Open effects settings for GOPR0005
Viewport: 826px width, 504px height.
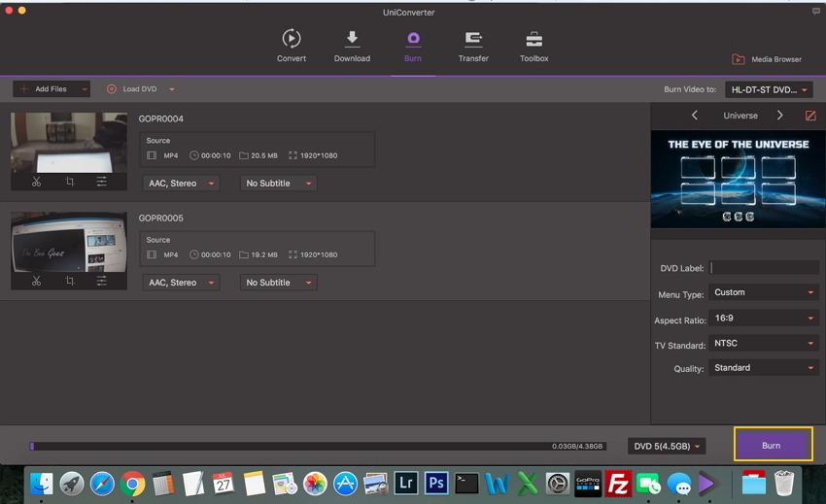coord(102,281)
